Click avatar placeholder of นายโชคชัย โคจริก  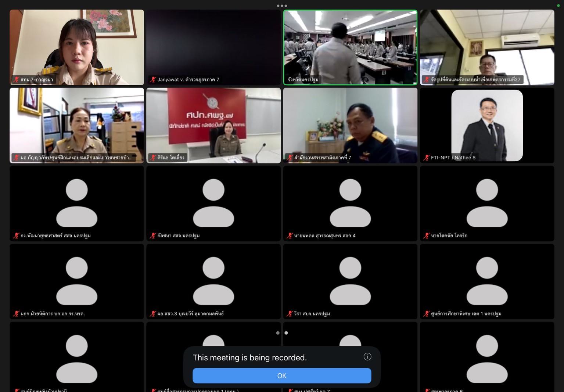[x=487, y=202]
